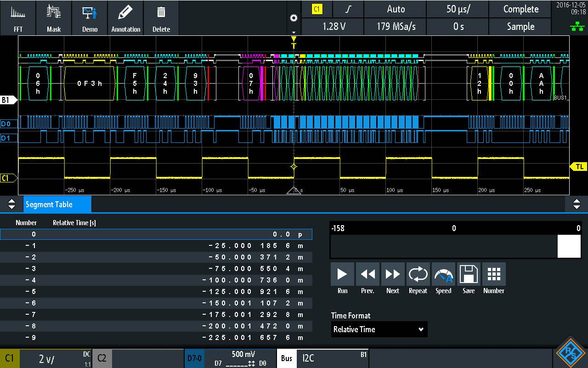Open the I2C bus configuration

click(332, 358)
